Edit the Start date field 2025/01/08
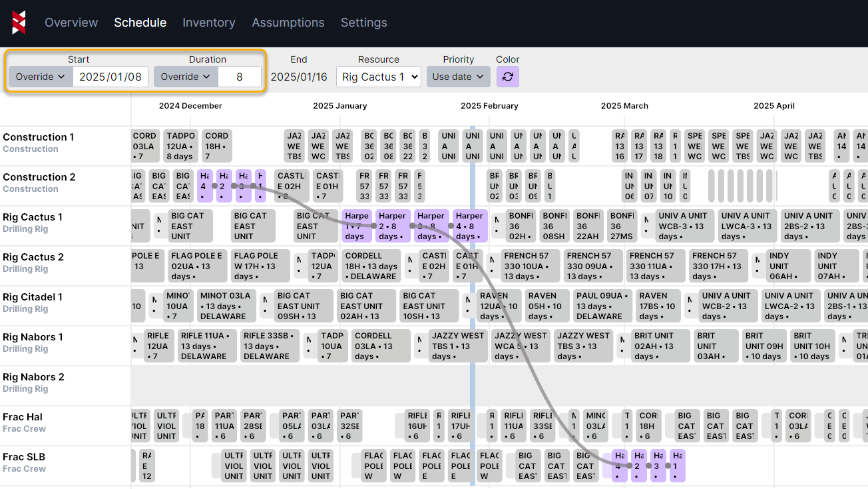 (x=110, y=77)
